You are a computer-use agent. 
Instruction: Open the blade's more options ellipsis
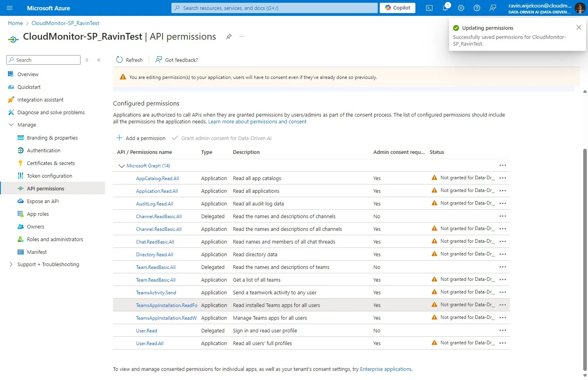tap(242, 36)
